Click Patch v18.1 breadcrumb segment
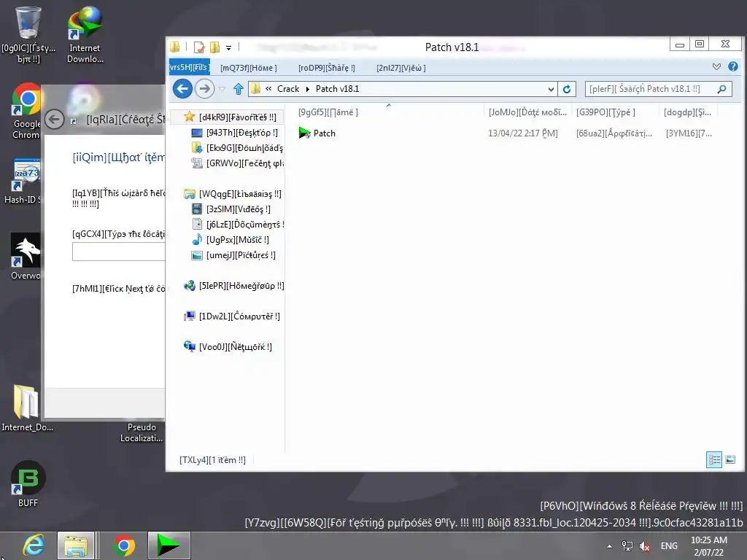747x560 pixels. [x=337, y=89]
